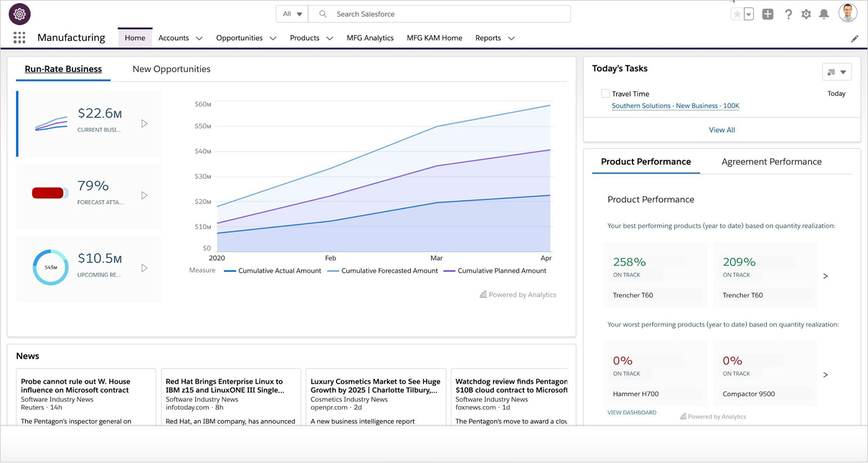This screenshot has width=868, height=463.
Task: Click the Cumulative Actual Amount legend swatch
Action: [x=229, y=271]
